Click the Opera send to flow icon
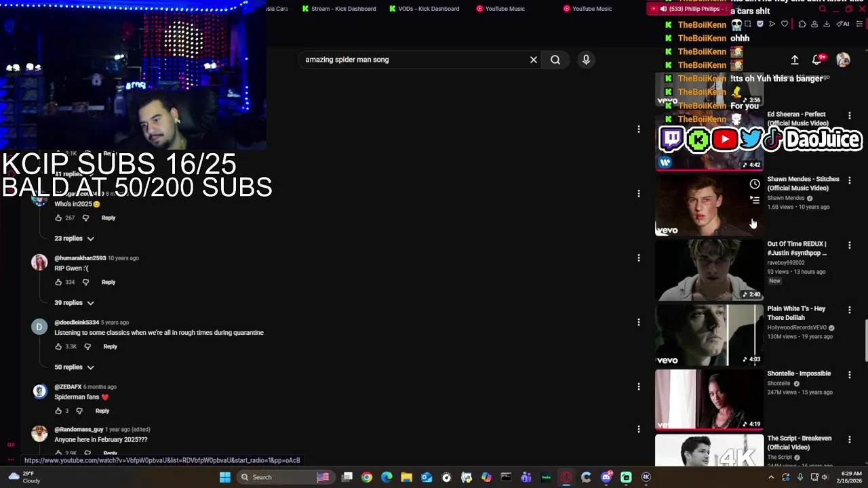The image size is (868, 488). [x=772, y=24]
